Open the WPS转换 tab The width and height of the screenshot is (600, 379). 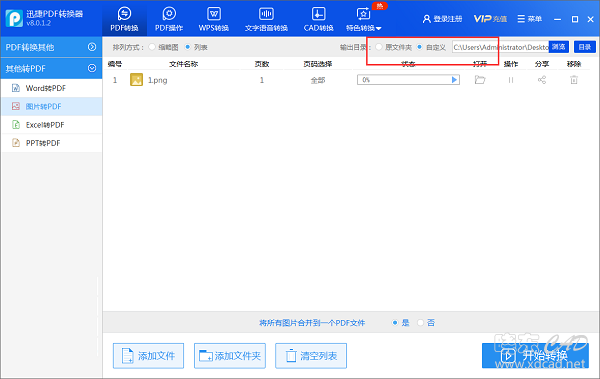pyautogui.click(x=214, y=19)
